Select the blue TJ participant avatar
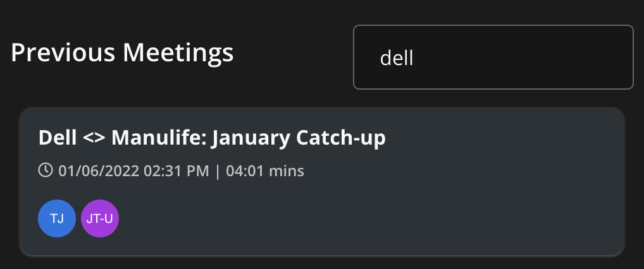Viewport: 644px width, 269px height. tap(57, 218)
